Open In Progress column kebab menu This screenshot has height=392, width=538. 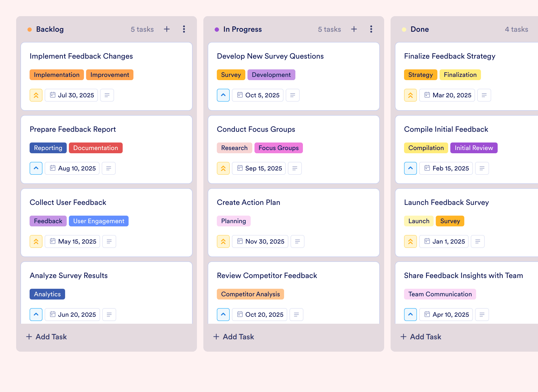(371, 29)
